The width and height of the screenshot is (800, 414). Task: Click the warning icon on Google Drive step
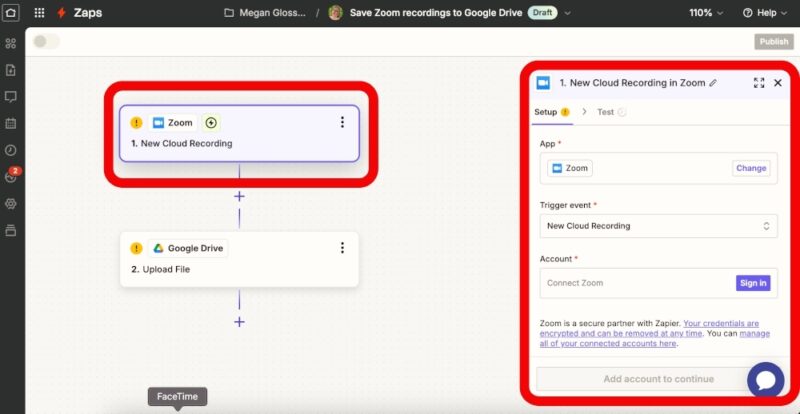pos(136,248)
